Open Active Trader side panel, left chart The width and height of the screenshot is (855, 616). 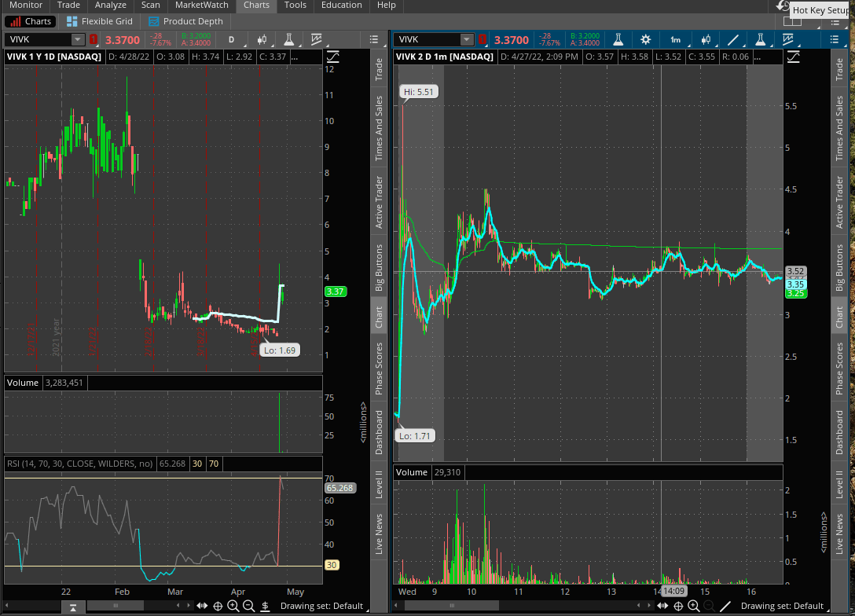[x=379, y=202]
